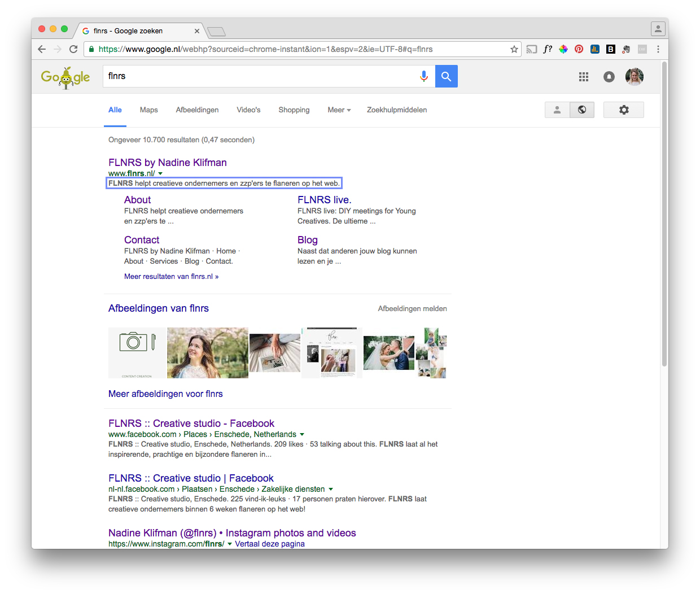Switch to global results globe view

[x=582, y=110]
